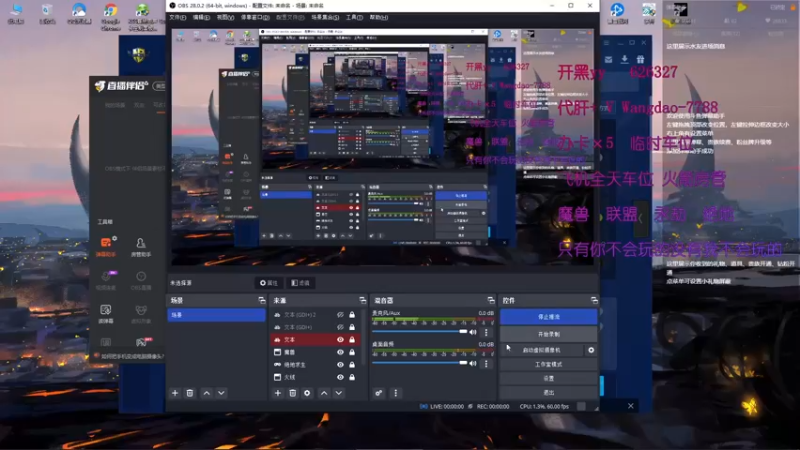Click the 开始录制 start recording button
The width and height of the screenshot is (800, 450).
(548, 335)
